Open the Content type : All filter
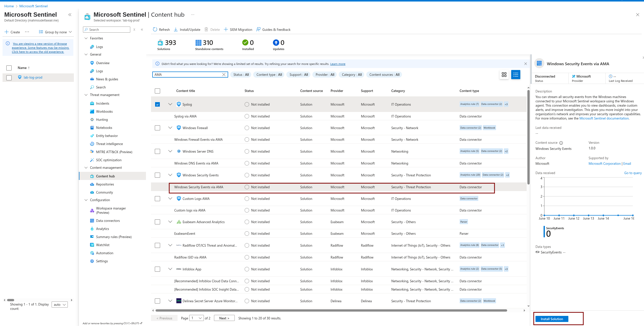This screenshot has width=644, height=326. [269, 75]
